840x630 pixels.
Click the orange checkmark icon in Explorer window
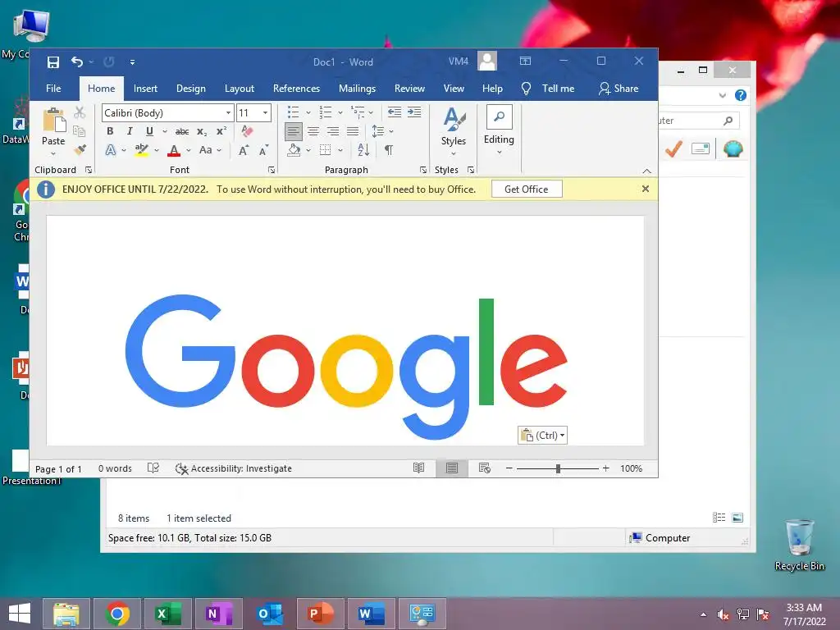coord(673,148)
